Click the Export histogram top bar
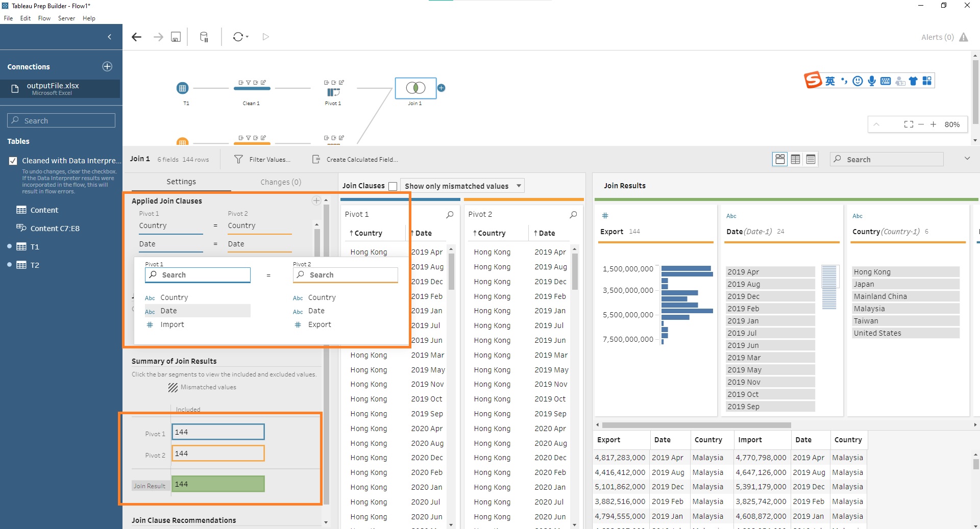The height and width of the screenshot is (529, 980). [x=686, y=268]
